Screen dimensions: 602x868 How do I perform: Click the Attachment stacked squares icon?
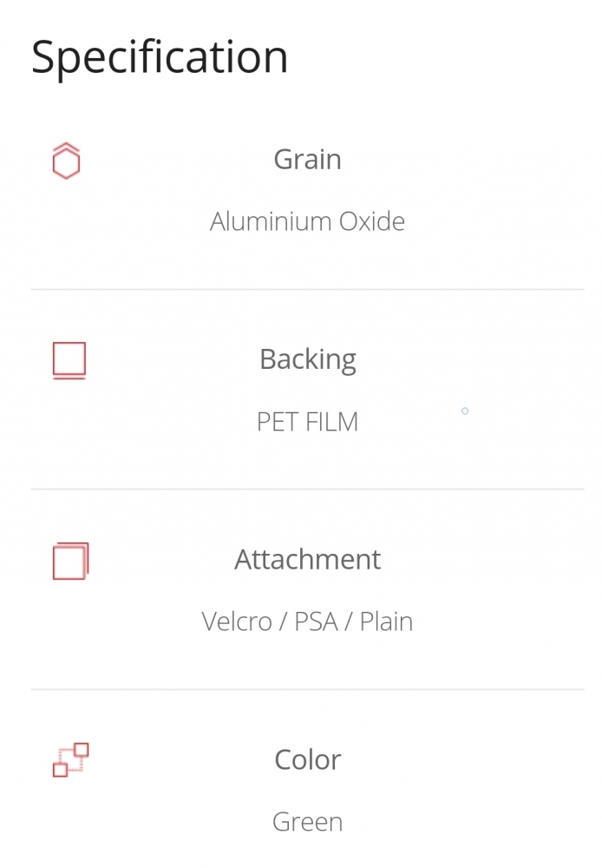pyautogui.click(x=70, y=561)
